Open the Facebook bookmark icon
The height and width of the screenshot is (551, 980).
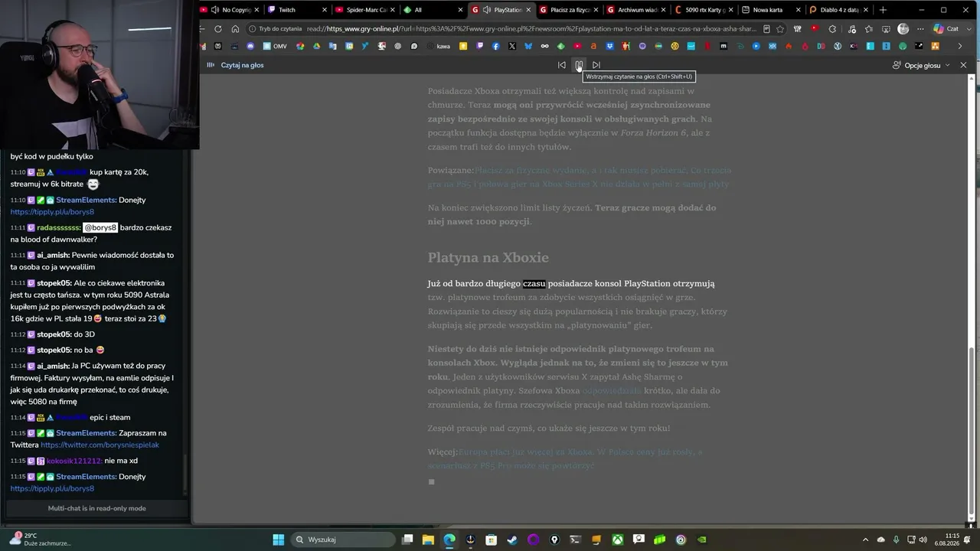[x=496, y=46]
